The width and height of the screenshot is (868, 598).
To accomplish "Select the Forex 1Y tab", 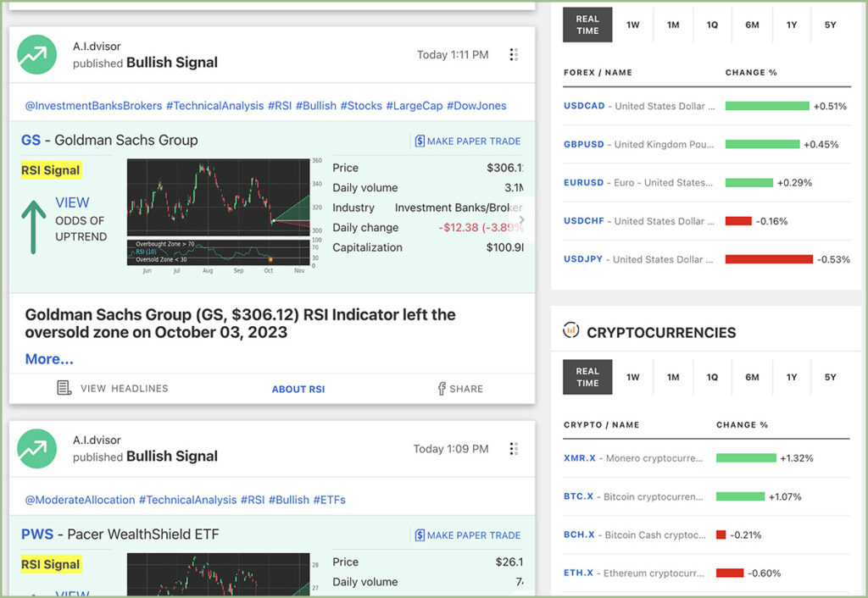I will pyautogui.click(x=792, y=25).
